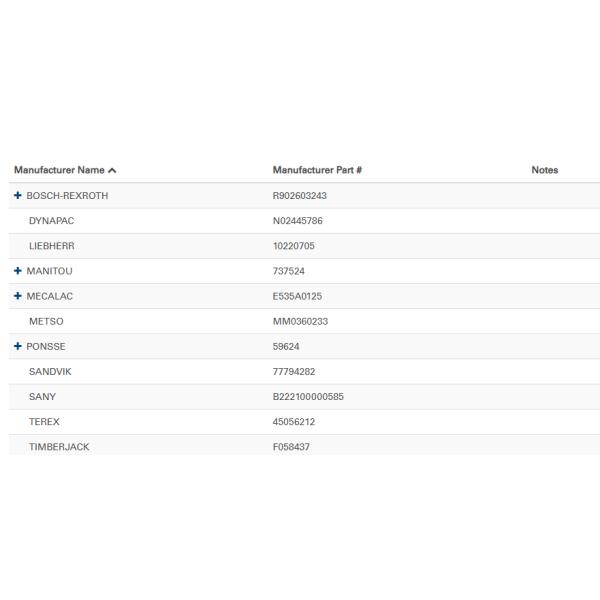The width and height of the screenshot is (600, 600).
Task: Click the Manufacturer Name sort arrow
Action: [x=113, y=171]
